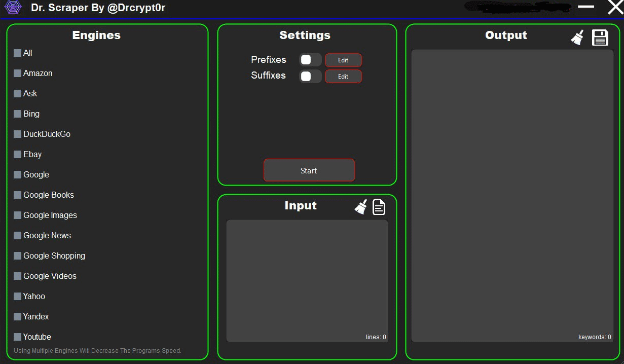The height and width of the screenshot is (364, 624).
Task: Check the Youtube engine checkbox
Action: 16,337
